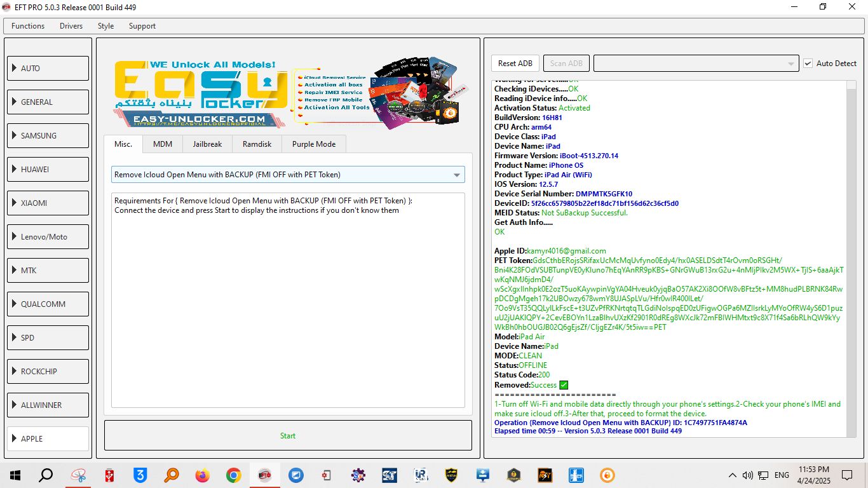This screenshot has height=488, width=868.
Task: Switch to the MDM tab
Action: point(163,144)
